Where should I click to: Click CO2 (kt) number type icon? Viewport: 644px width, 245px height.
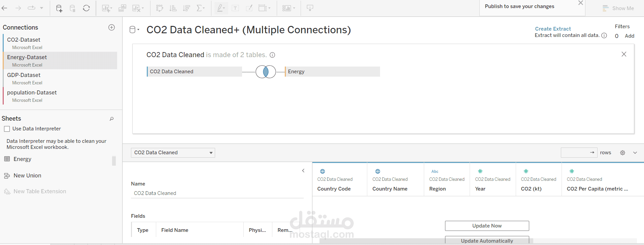click(526, 171)
